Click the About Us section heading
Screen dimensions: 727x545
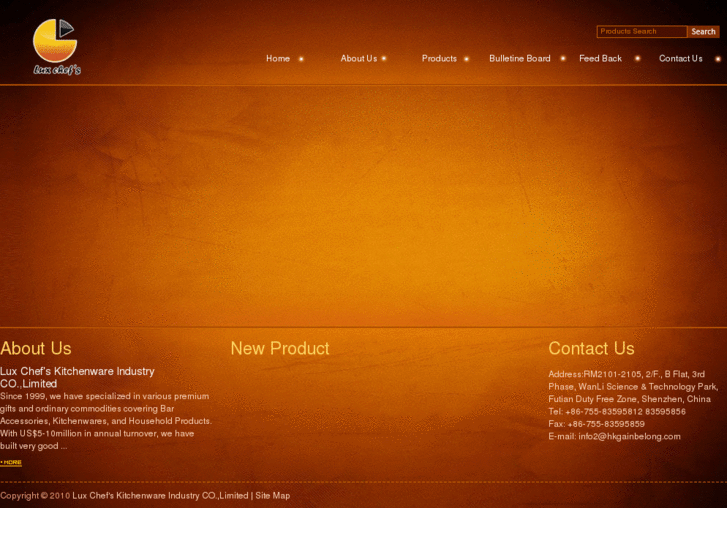[x=36, y=348]
